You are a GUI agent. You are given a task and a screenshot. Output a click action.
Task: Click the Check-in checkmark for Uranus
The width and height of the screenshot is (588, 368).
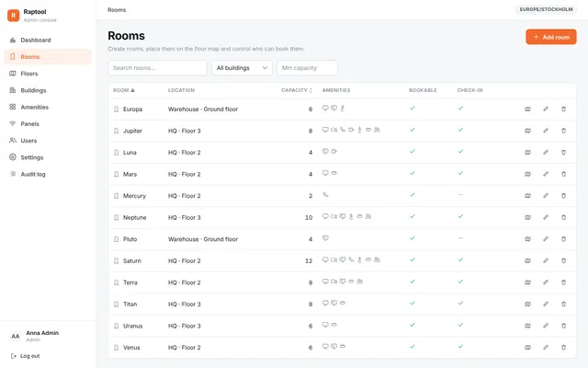[460, 325]
